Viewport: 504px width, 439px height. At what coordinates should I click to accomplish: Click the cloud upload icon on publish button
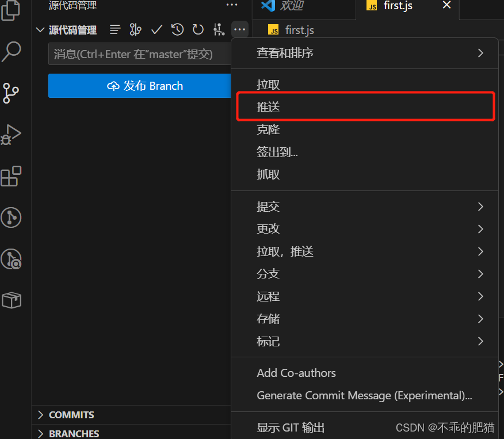coord(113,86)
